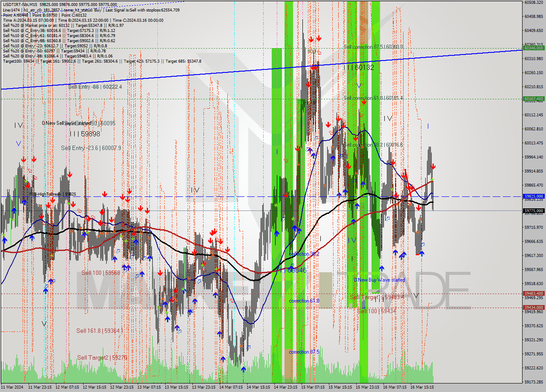
Task: Select the '0 New Sell wave started' label
Action: (x=66, y=123)
